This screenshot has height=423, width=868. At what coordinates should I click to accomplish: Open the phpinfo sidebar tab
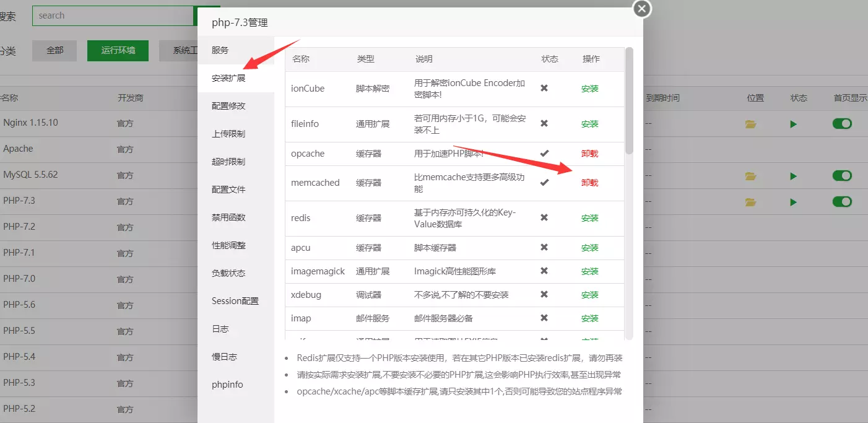pos(227,385)
